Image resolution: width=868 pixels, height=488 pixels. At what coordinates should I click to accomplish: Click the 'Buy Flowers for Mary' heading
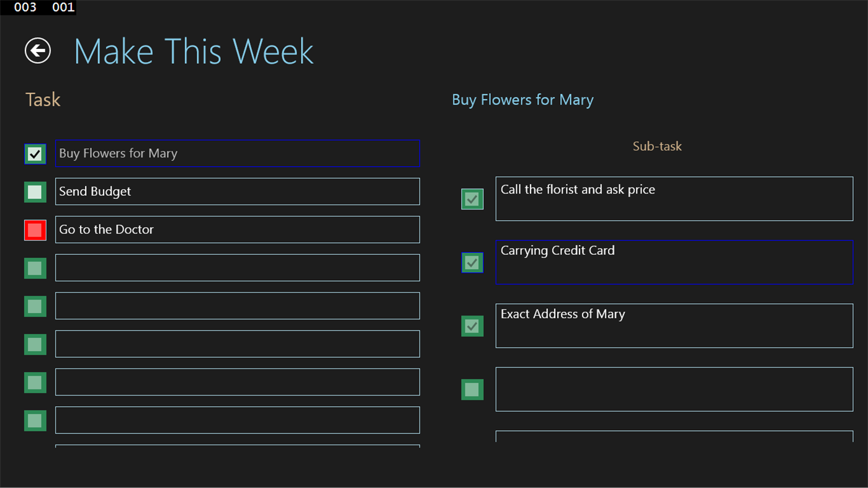522,99
